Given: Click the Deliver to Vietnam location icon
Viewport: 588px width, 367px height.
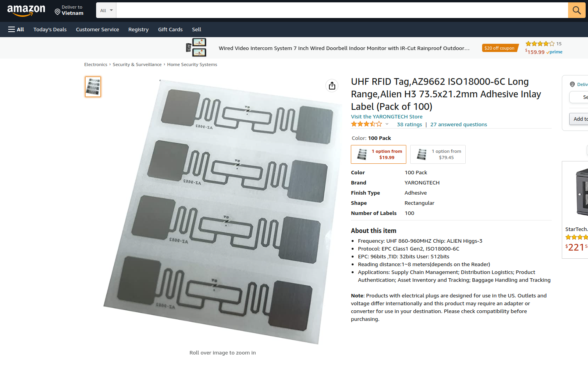Looking at the screenshot, I should point(57,12).
